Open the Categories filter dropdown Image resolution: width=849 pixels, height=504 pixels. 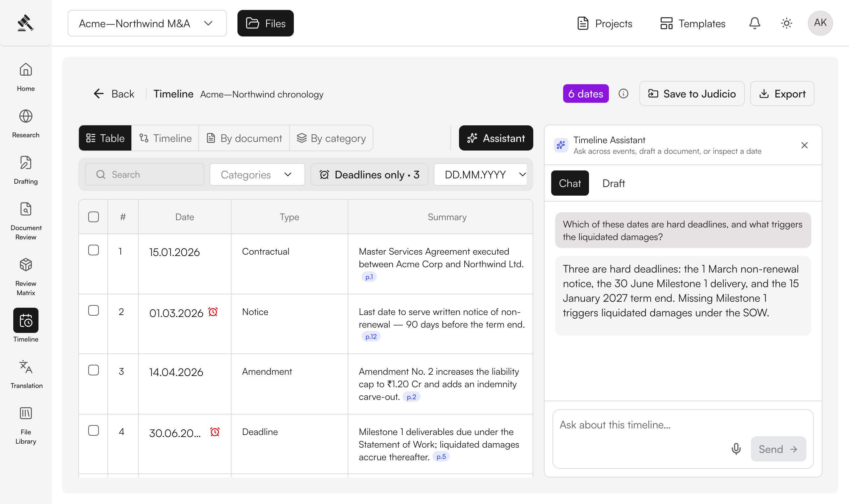point(257,174)
